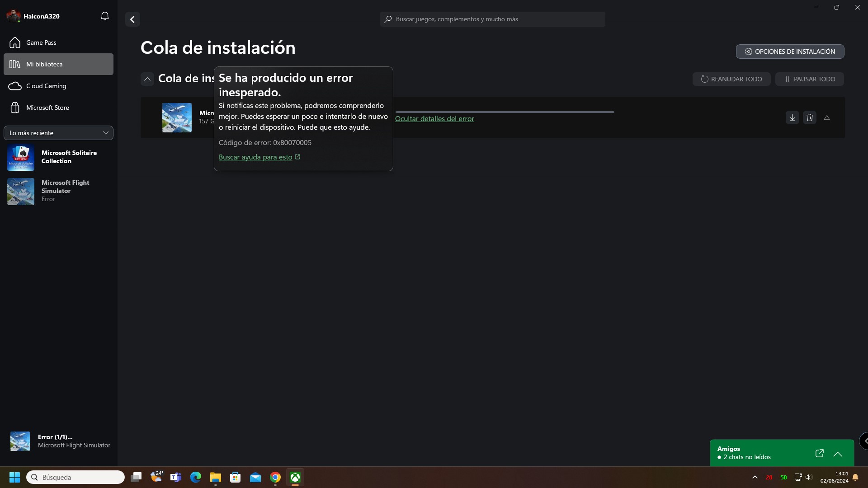This screenshot has height=488, width=868.
Task: Show hidden system tray icons
Action: [x=755, y=477]
